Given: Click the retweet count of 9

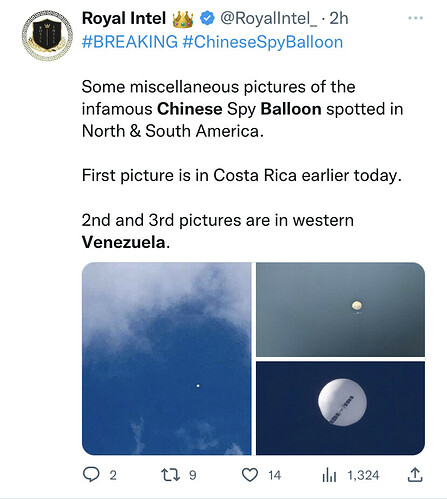Looking at the screenshot, I should (193, 475).
